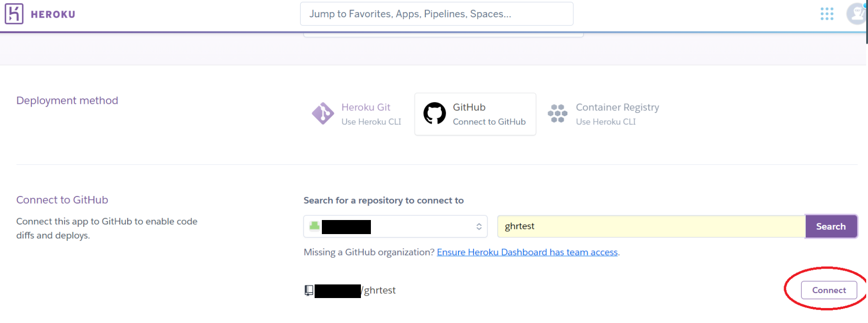Click the repository name field containing ghrtest
This screenshot has height=323, width=868.
(x=651, y=226)
